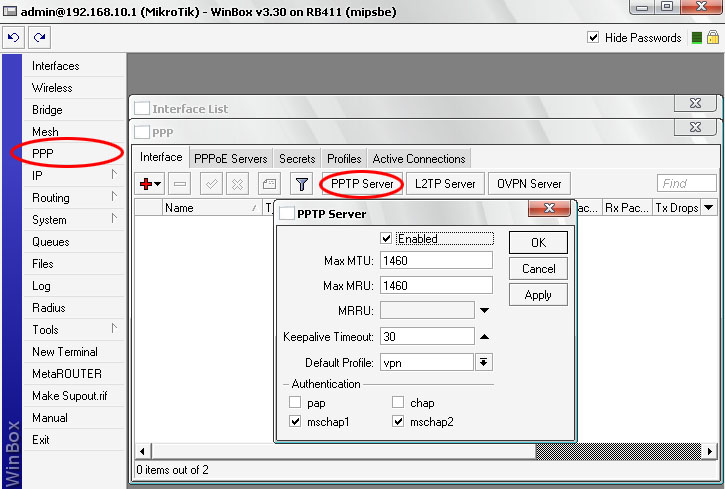
Task: Click the Keepalive Timeout input field
Action: coord(427,336)
